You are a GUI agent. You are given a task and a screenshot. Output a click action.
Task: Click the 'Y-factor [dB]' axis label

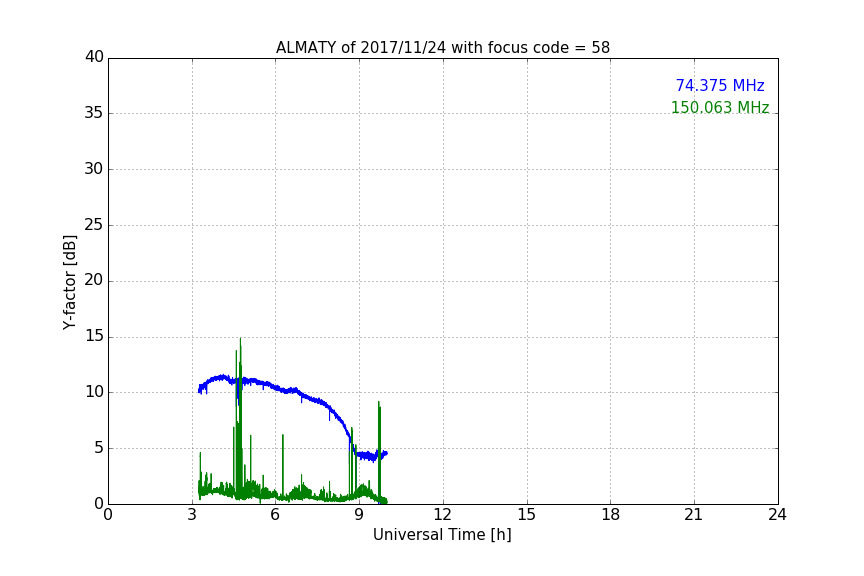click(69, 282)
